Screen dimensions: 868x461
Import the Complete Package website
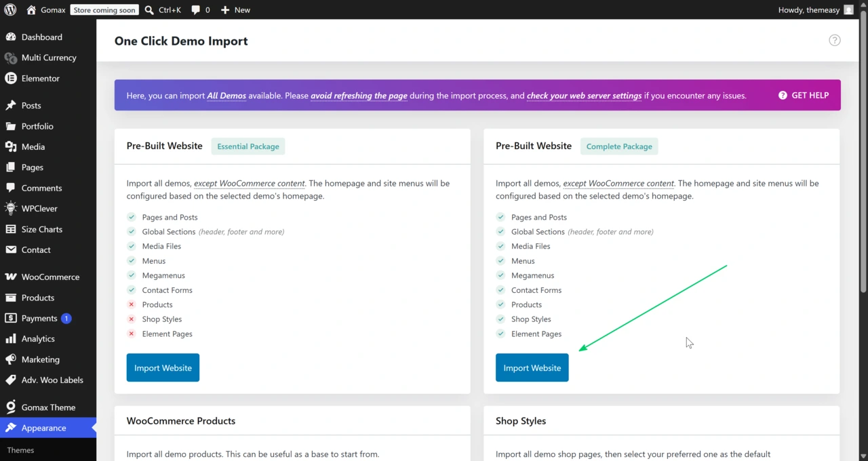(x=532, y=367)
